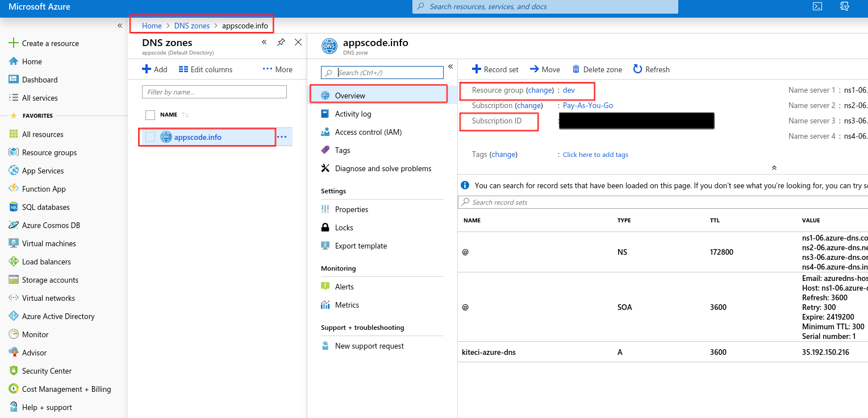Add a new DNS zone
Screen dimensions: 868x418
coord(155,69)
